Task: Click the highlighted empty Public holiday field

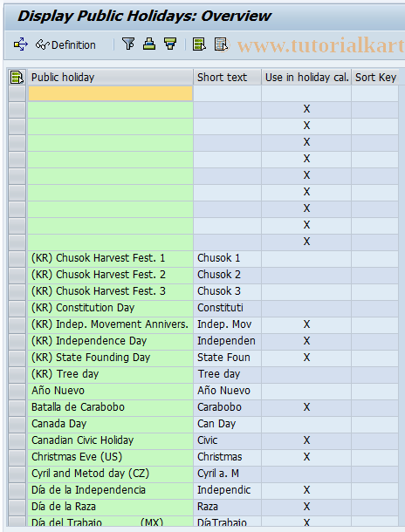Action: [x=110, y=93]
